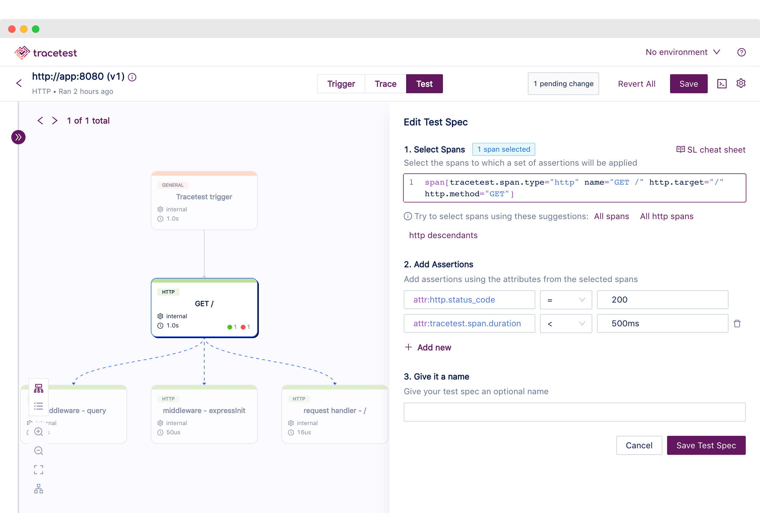Viewport: 760px width, 532px height.
Task: Click the red failed count on GET /
Action: coord(245,327)
